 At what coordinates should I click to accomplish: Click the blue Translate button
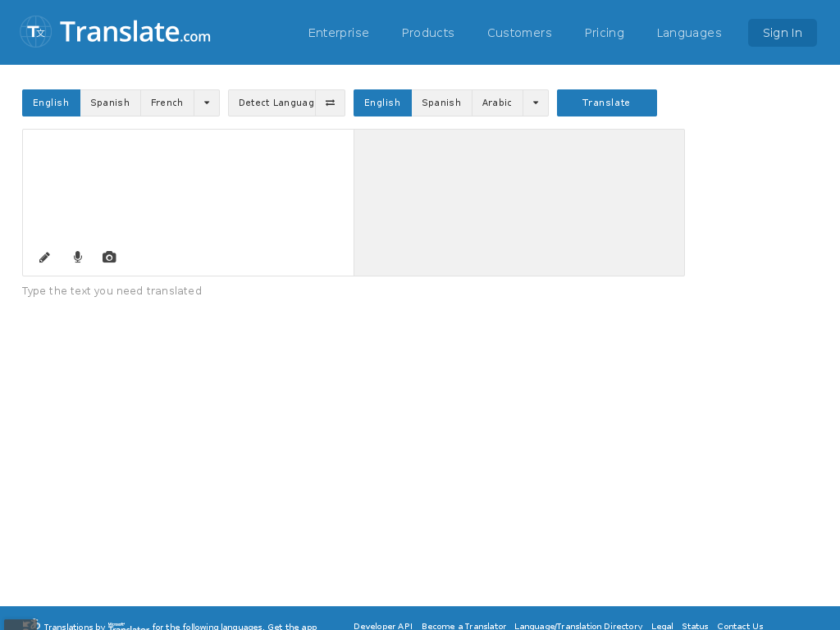606,103
